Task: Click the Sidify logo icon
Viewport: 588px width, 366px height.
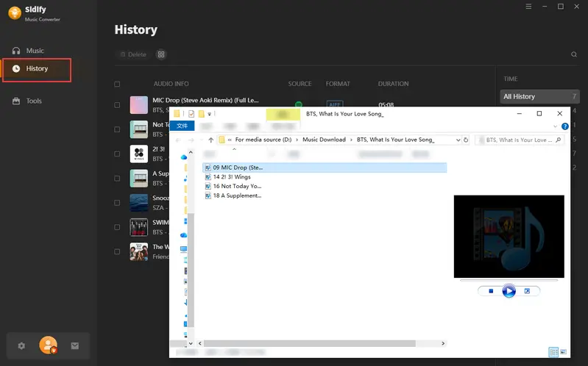Action: point(15,12)
